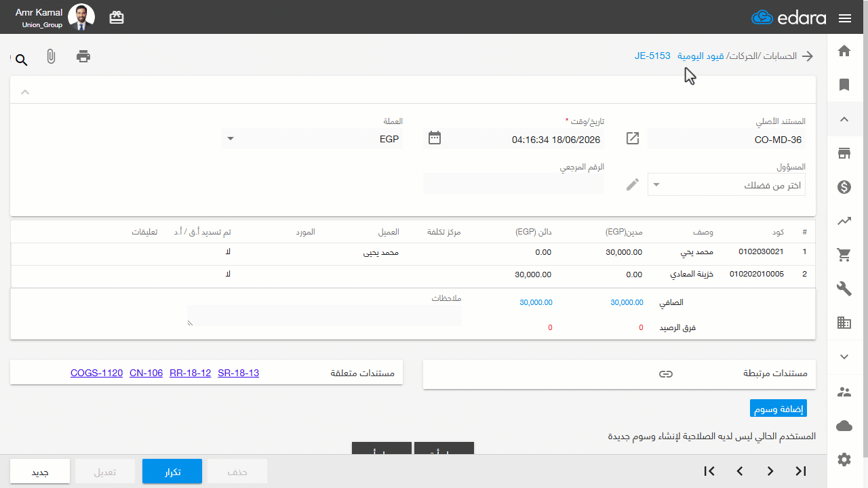Open the shopping cart purchasing icon
Viewport: 868px width, 488px height.
coord(844,255)
